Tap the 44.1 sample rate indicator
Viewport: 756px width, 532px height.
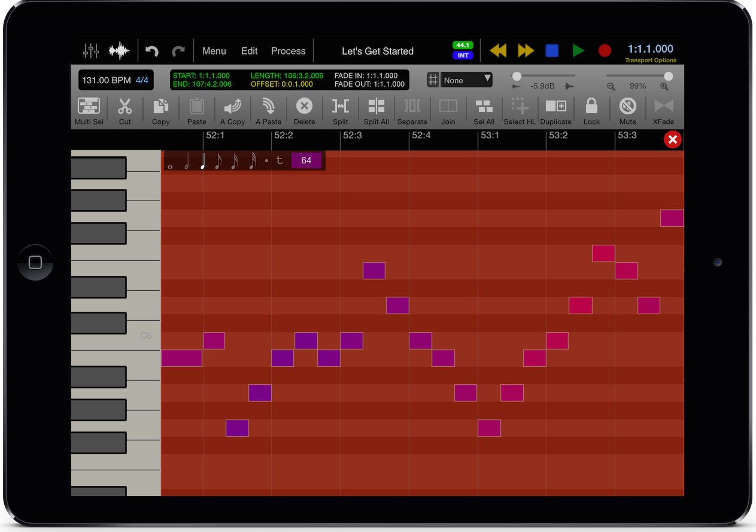pyautogui.click(x=463, y=45)
